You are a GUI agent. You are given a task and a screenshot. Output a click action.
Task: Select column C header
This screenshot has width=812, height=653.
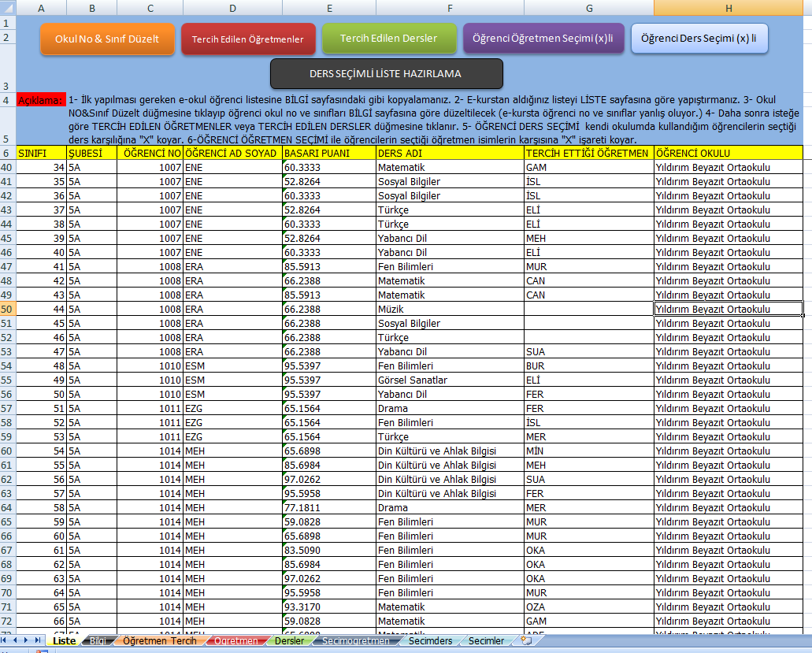[150, 8]
